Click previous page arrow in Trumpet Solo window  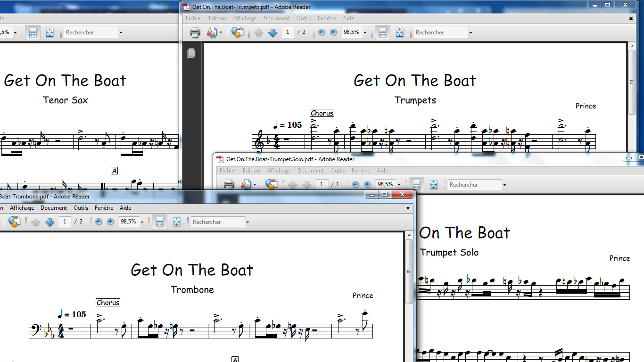pos(292,185)
